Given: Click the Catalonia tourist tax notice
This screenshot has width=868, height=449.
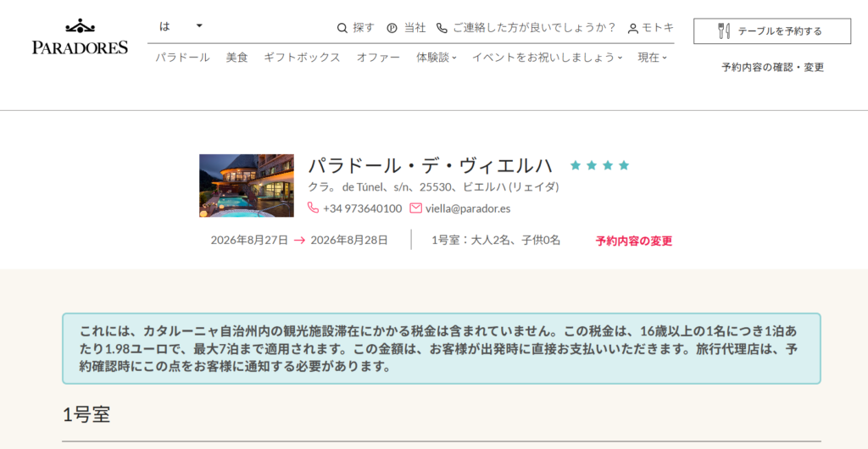Looking at the screenshot, I should (x=441, y=349).
